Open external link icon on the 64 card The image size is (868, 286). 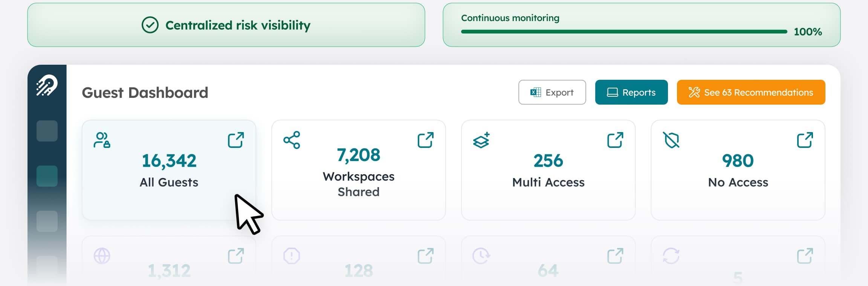(x=615, y=256)
